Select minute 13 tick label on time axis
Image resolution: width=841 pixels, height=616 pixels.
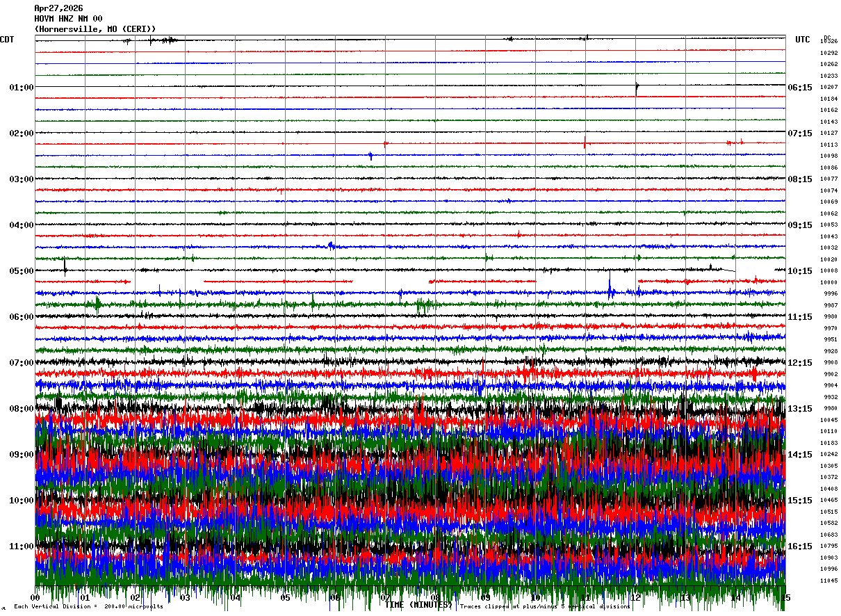coord(685,597)
